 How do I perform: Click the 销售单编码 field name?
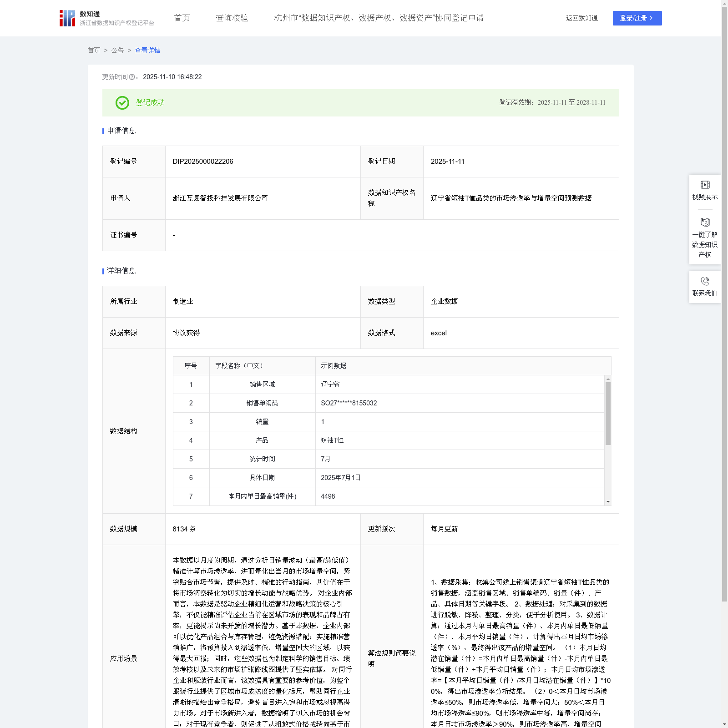[x=262, y=403]
